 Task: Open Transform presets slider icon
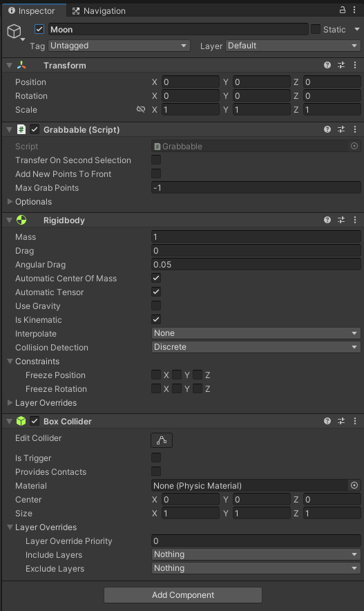coord(341,65)
